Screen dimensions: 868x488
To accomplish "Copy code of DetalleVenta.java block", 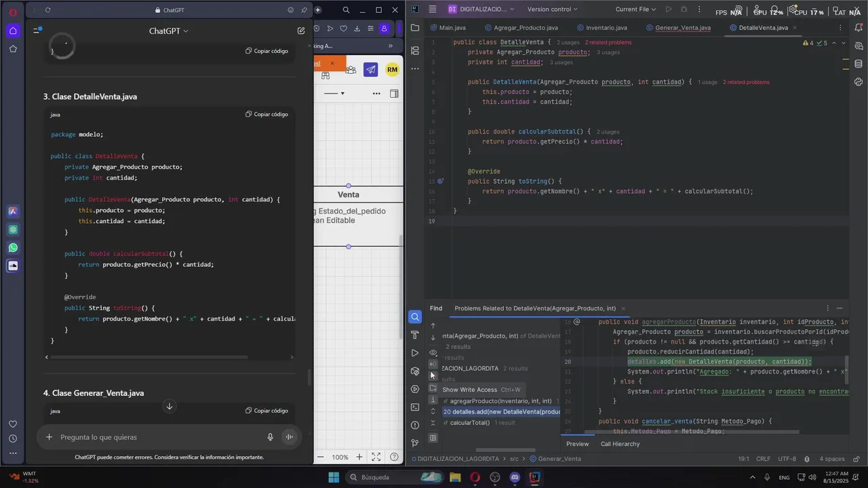I will tap(267, 115).
